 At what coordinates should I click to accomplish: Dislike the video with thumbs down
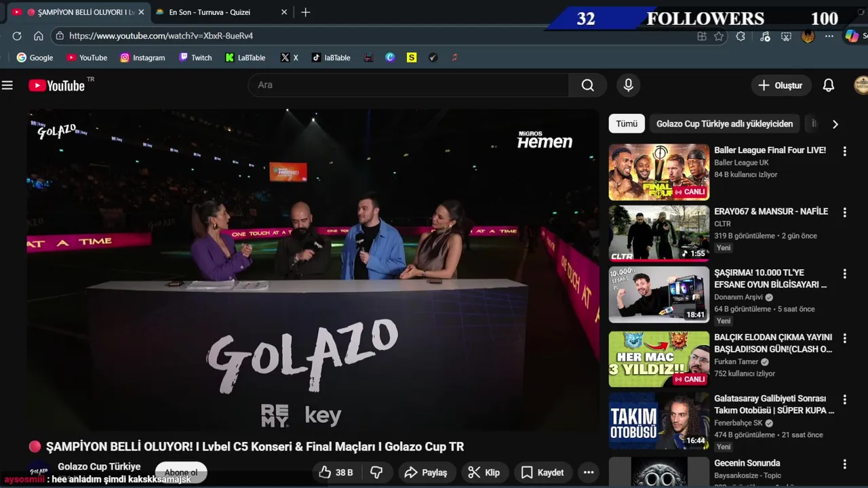[x=376, y=472]
